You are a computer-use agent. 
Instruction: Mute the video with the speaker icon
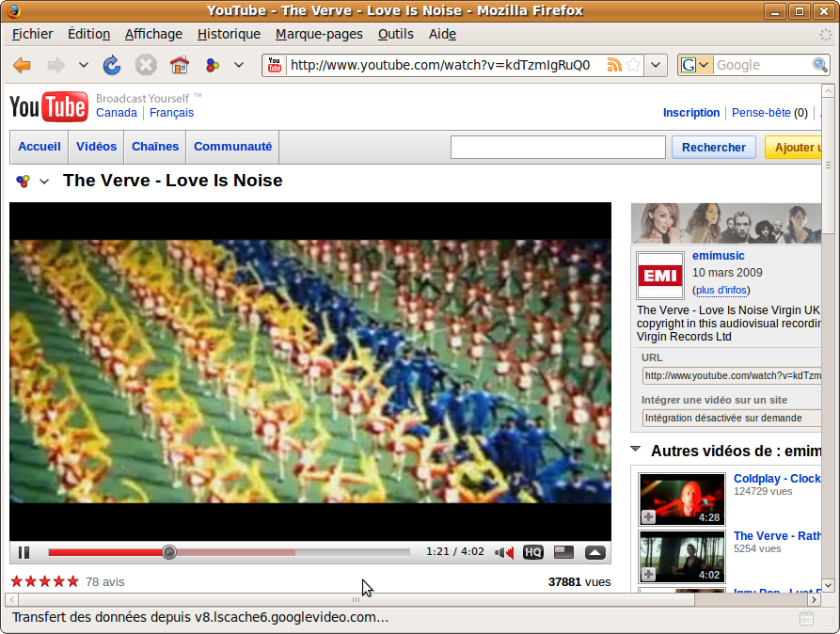[x=504, y=552]
